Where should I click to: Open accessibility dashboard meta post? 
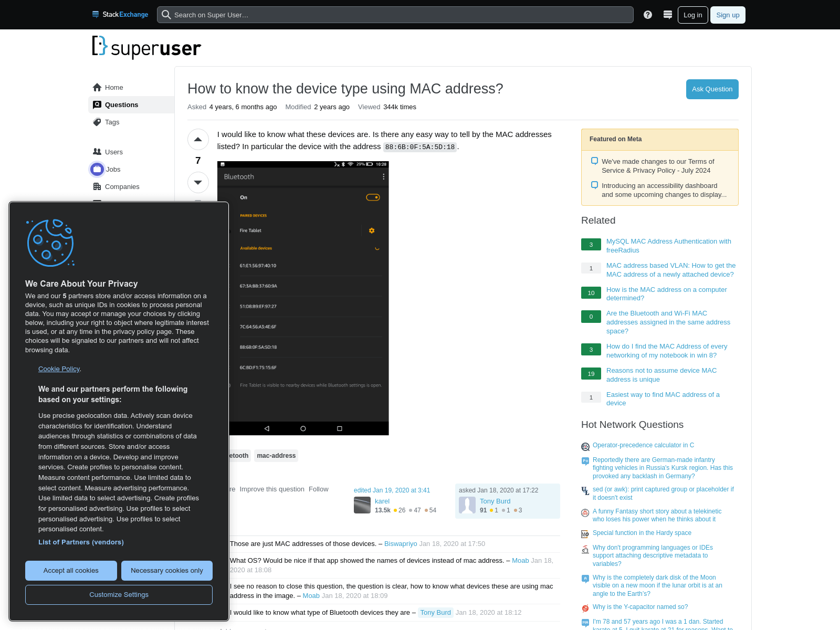(664, 190)
